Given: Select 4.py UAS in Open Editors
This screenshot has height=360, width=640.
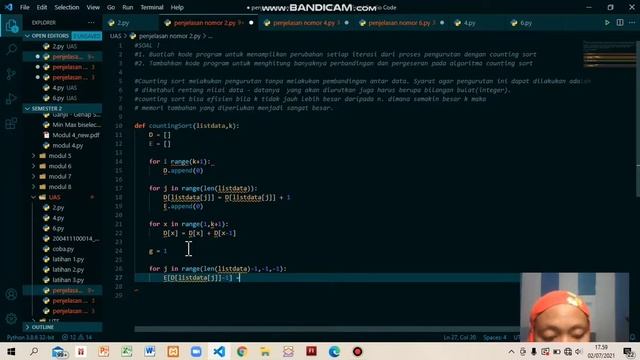Looking at the screenshot, I should click(x=64, y=88).
